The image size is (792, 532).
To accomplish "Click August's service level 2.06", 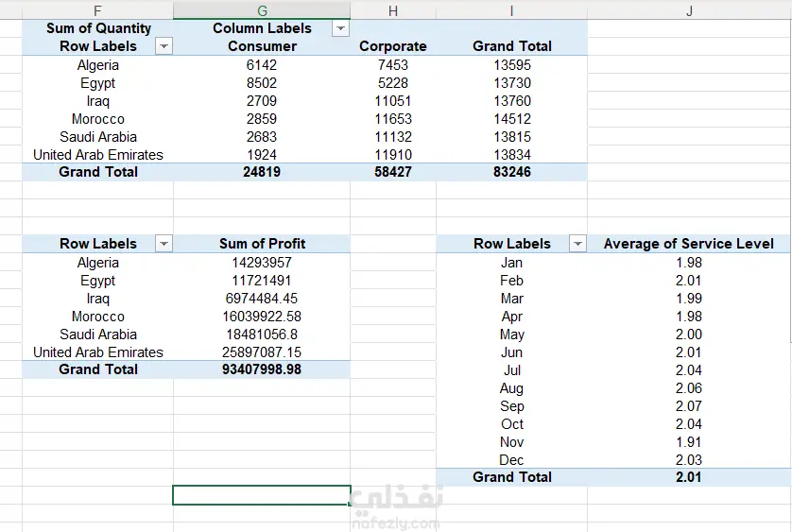I will click(689, 388).
